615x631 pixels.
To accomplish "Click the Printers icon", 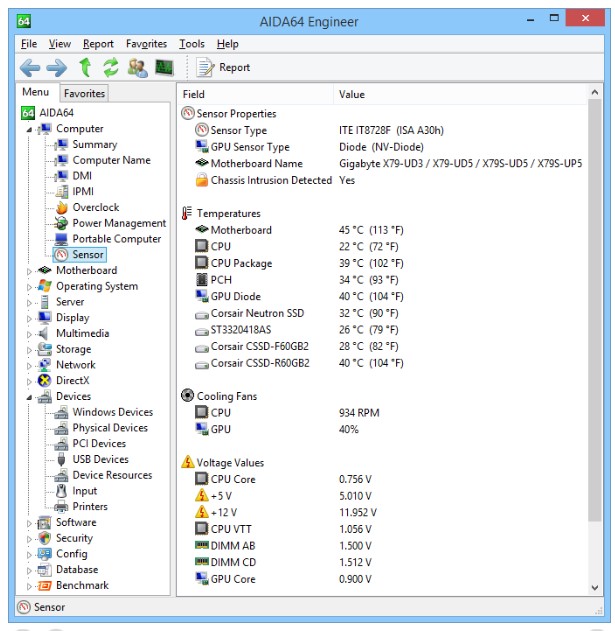I will [x=61, y=507].
